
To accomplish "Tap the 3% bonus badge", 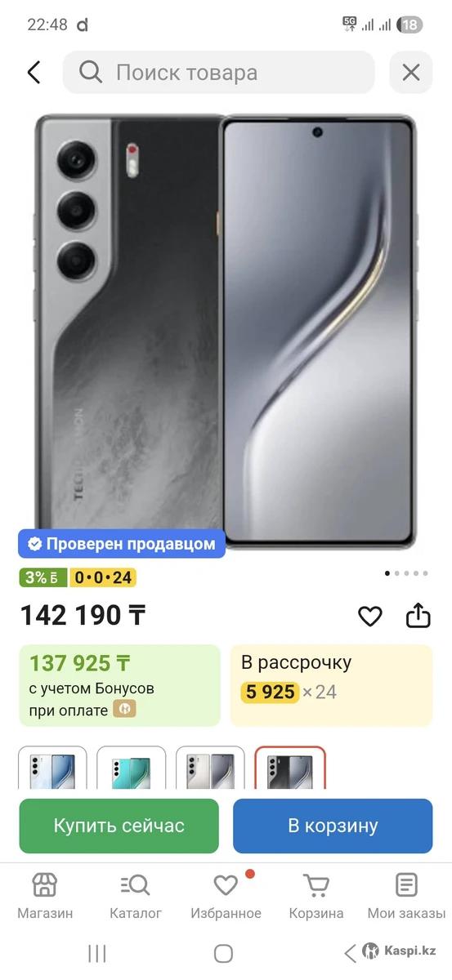I will 44,577.
